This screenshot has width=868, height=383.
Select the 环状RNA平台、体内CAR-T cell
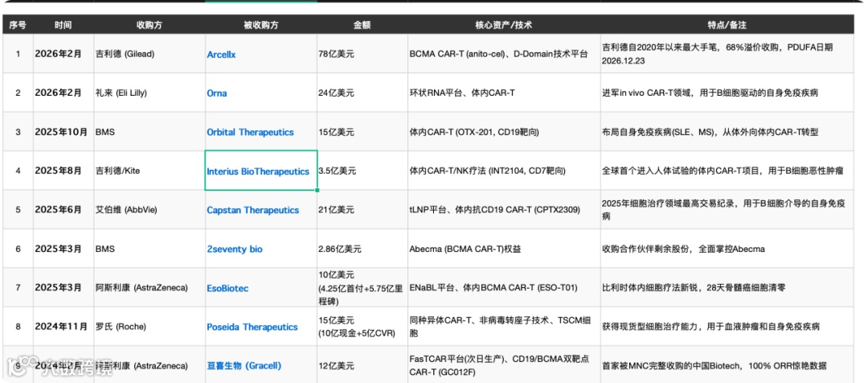[504, 93]
